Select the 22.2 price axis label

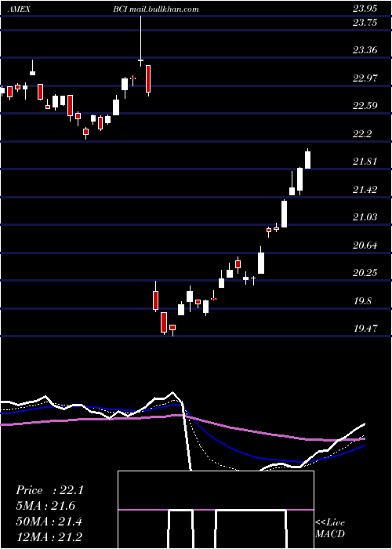pyautogui.click(x=362, y=134)
